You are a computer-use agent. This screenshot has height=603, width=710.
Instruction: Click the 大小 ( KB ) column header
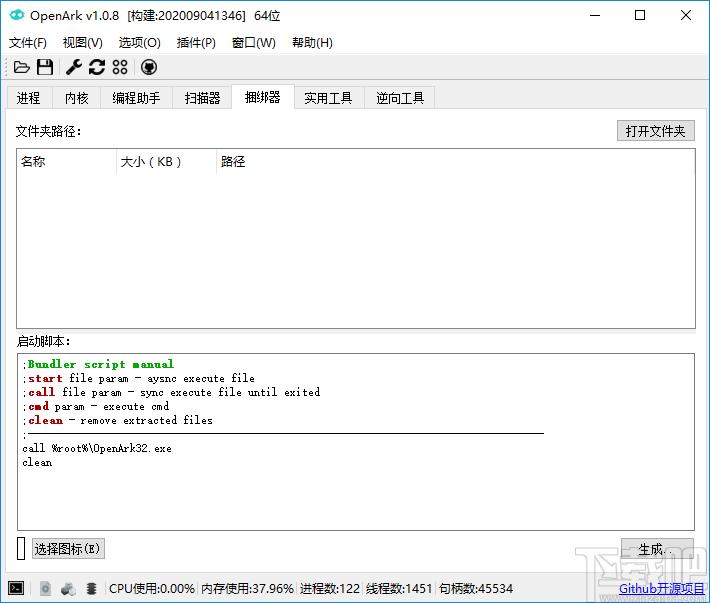(167, 161)
